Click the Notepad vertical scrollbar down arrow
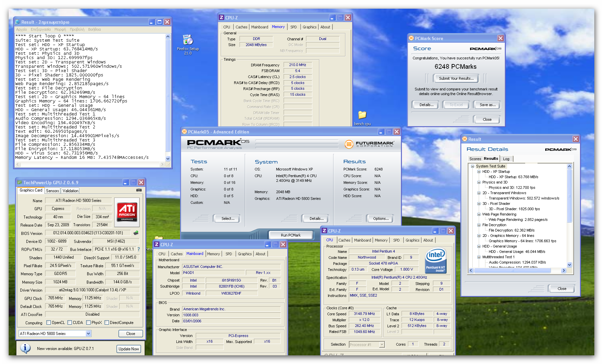The width and height of the screenshot is (603, 364). click(x=168, y=159)
